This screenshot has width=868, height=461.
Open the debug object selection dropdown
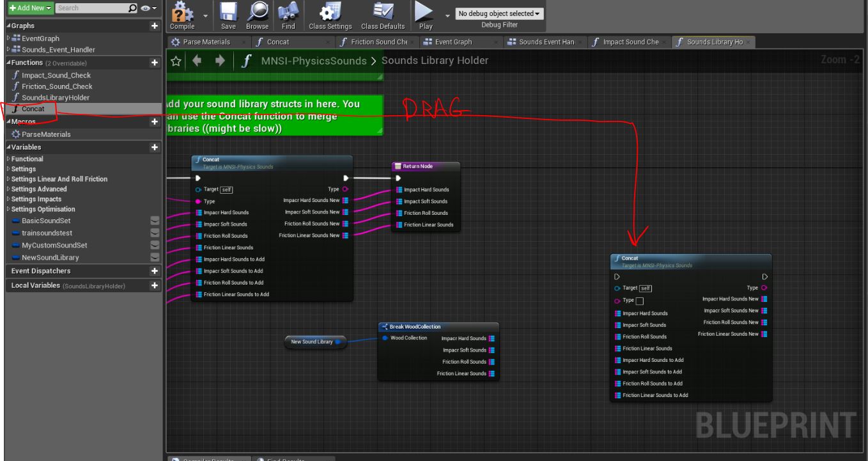(x=499, y=13)
